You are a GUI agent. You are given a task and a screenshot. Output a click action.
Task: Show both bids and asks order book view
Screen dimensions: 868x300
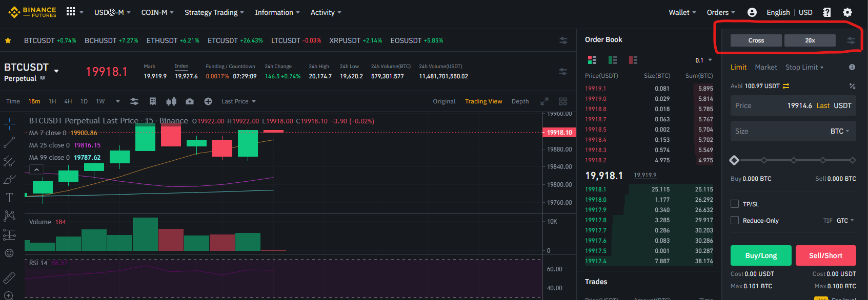tap(592, 60)
